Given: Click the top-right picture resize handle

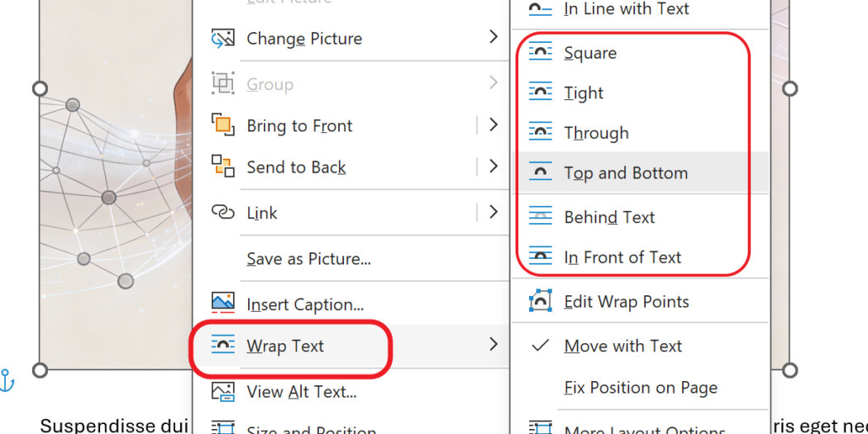Looking at the screenshot, I should [x=789, y=88].
